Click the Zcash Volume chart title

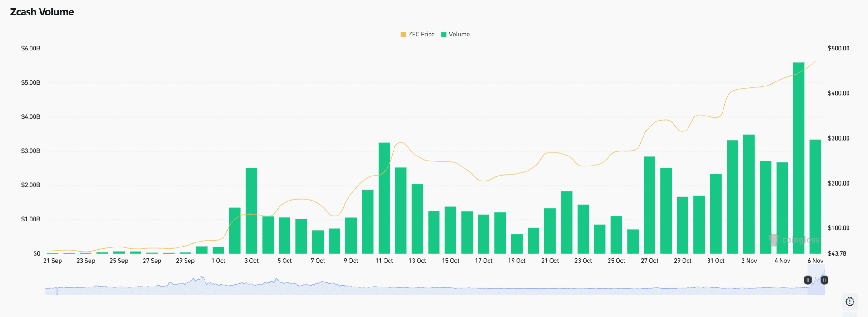coord(42,12)
